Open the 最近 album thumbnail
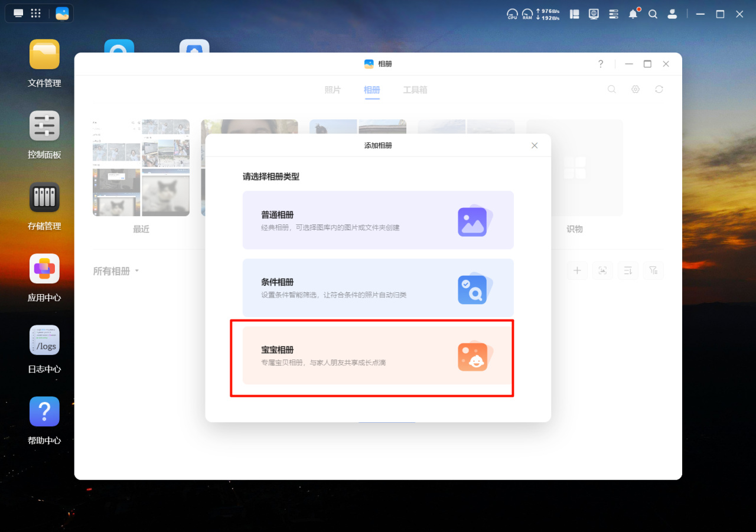Image resolution: width=756 pixels, height=532 pixels. pos(141,168)
